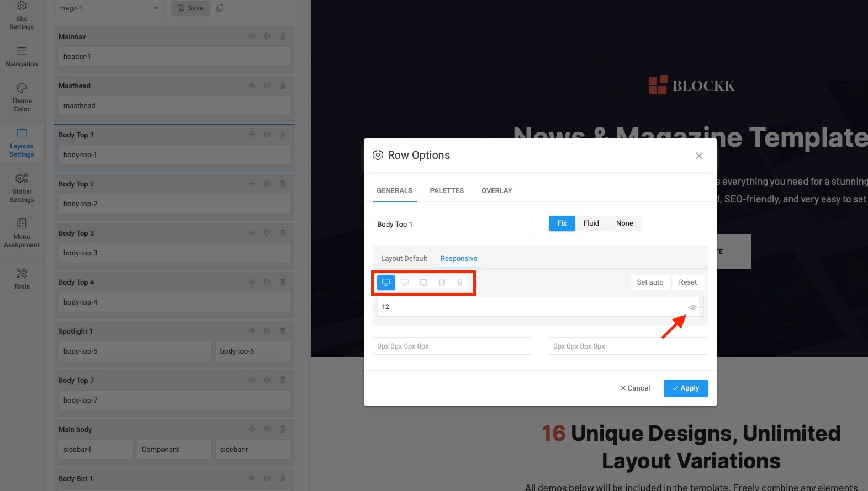Viewport: 868px width, 491px height.
Task: Select the body-top-5 module position
Action: point(135,351)
